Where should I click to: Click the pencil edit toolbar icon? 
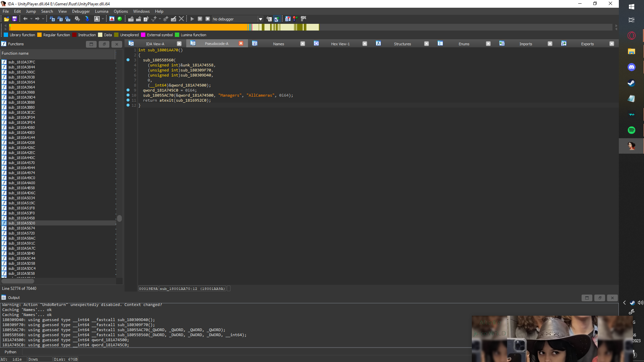point(174,19)
